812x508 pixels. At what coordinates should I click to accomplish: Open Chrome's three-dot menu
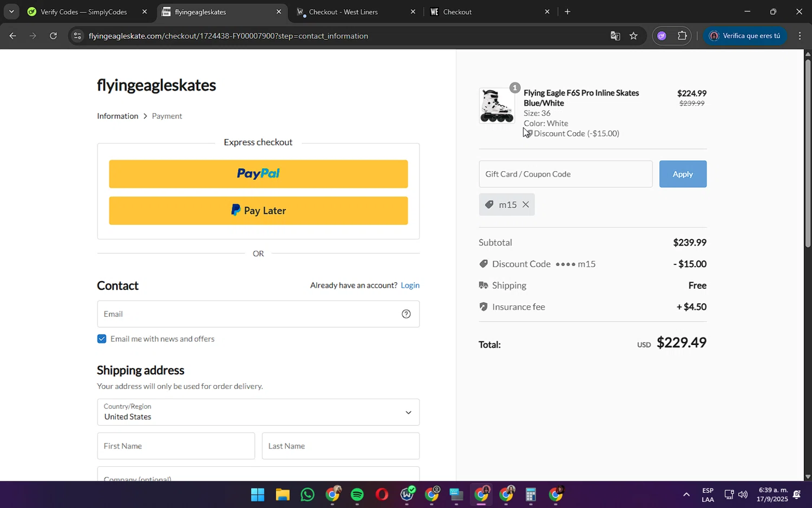800,36
